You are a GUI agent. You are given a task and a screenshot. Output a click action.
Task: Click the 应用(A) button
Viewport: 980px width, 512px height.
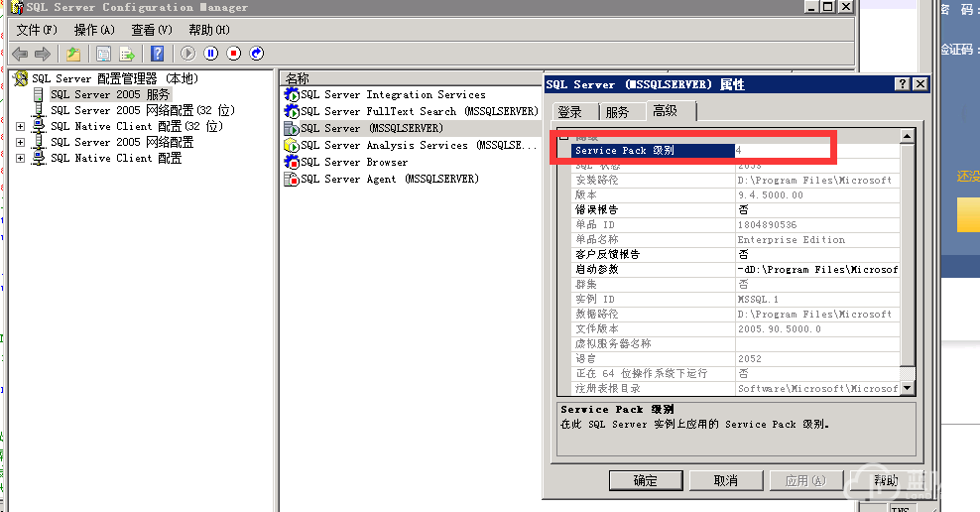tap(805, 480)
